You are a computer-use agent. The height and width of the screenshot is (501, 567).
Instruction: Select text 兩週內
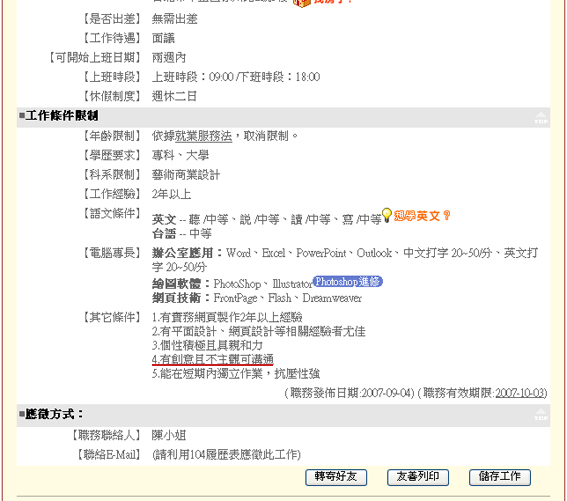(169, 58)
